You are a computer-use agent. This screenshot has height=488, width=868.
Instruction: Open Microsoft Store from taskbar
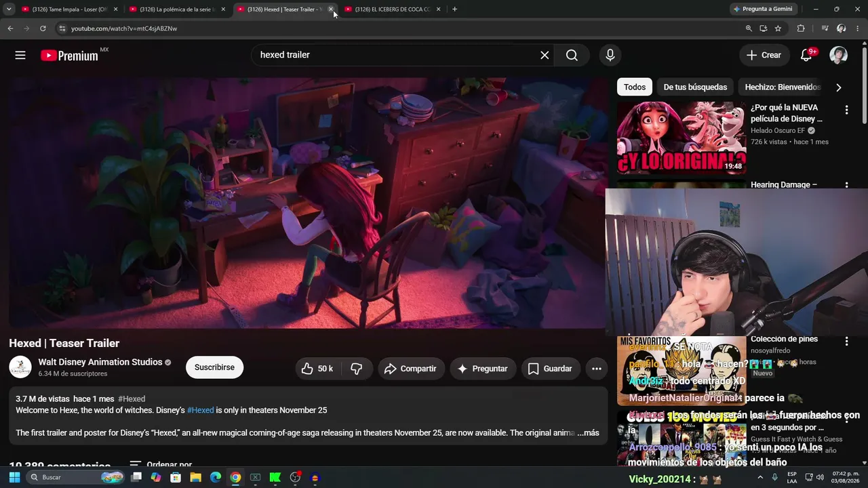[176, 477]
